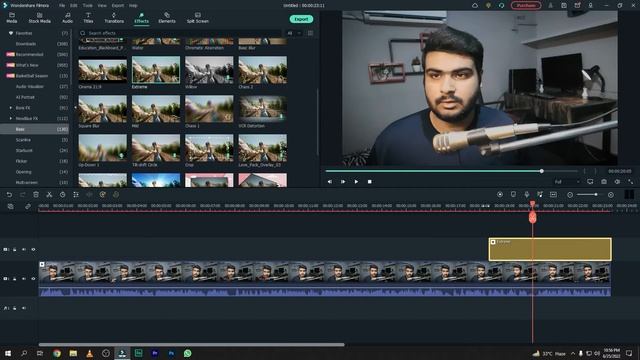The height and width of the screenshot is (360, 640).
Task: Collapse the effects sidebar with the arrow
Action: [x=75, y=108]
